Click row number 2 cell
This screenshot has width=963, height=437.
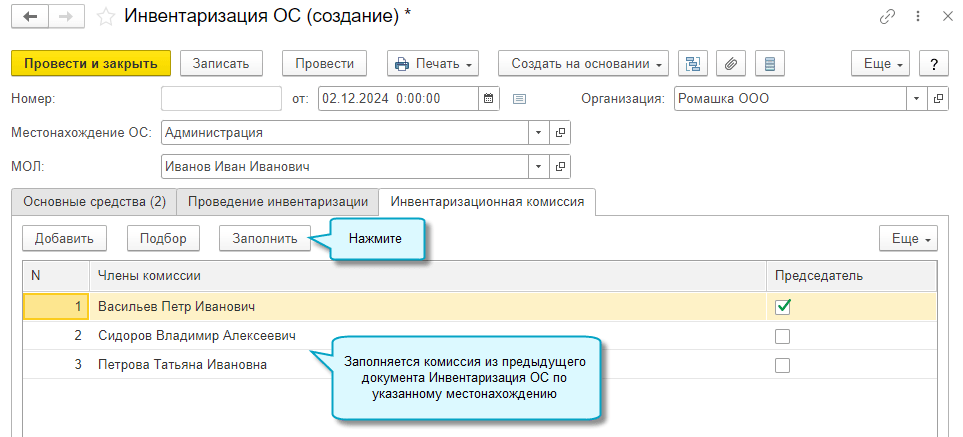pyautogui.click(x=57, y=336)
